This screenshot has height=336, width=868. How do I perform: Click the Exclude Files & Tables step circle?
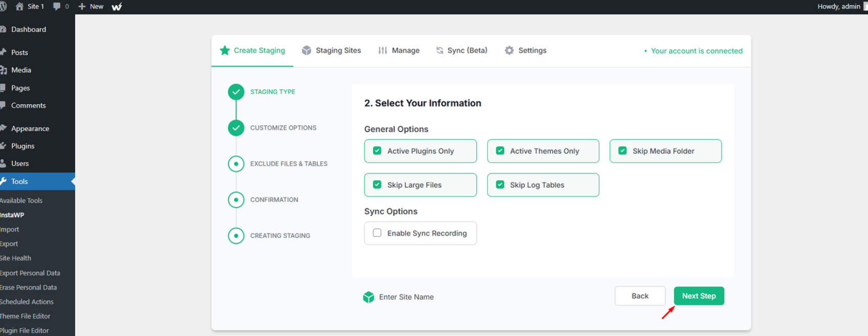(x=236, y=164)
